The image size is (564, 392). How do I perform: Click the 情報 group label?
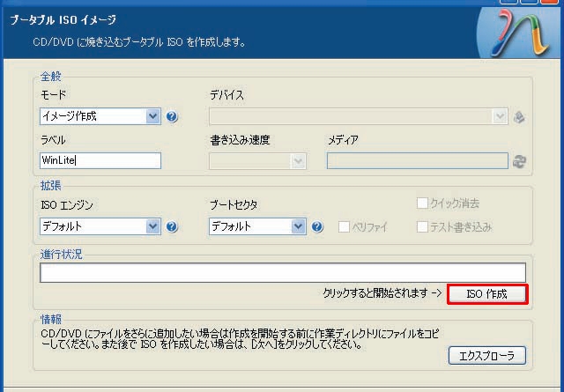51,319
